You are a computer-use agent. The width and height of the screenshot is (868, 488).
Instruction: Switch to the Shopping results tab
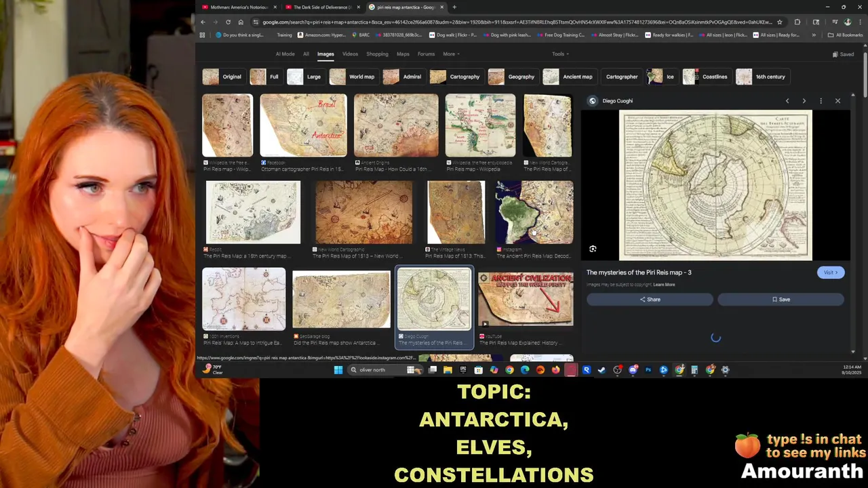(x=377, y=54)
